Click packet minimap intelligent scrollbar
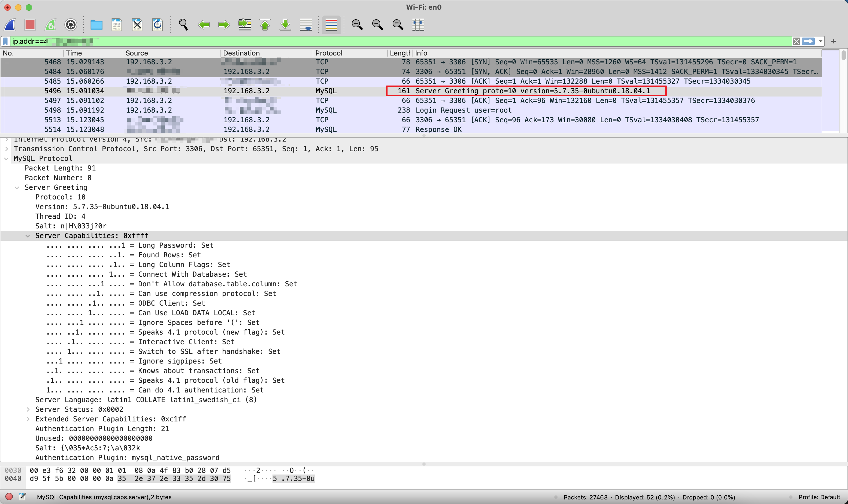 click(830, 91)
